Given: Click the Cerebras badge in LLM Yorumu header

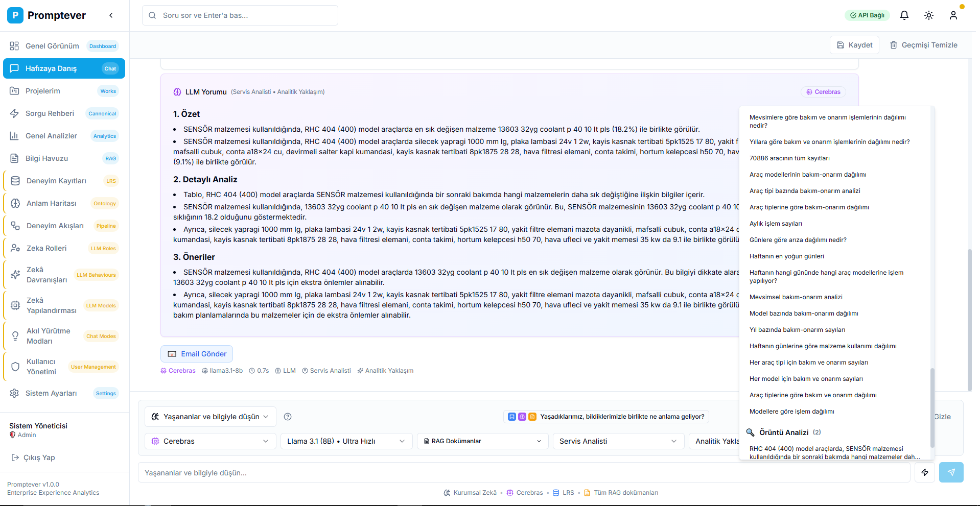Looking at the screenshot, I should 823,92.
